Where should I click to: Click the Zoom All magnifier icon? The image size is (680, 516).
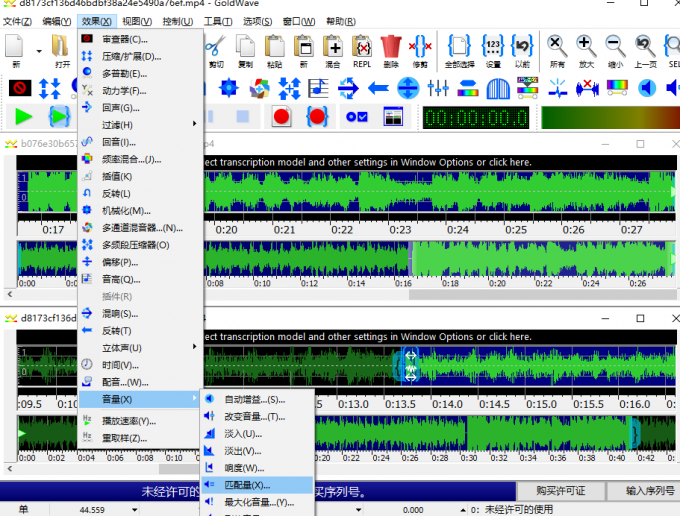[557, 46]
